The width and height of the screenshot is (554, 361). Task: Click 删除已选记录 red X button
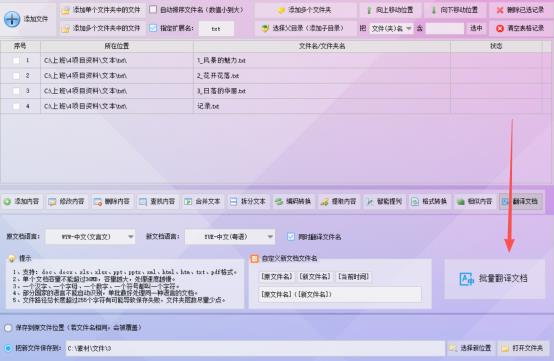coord(520,10)
